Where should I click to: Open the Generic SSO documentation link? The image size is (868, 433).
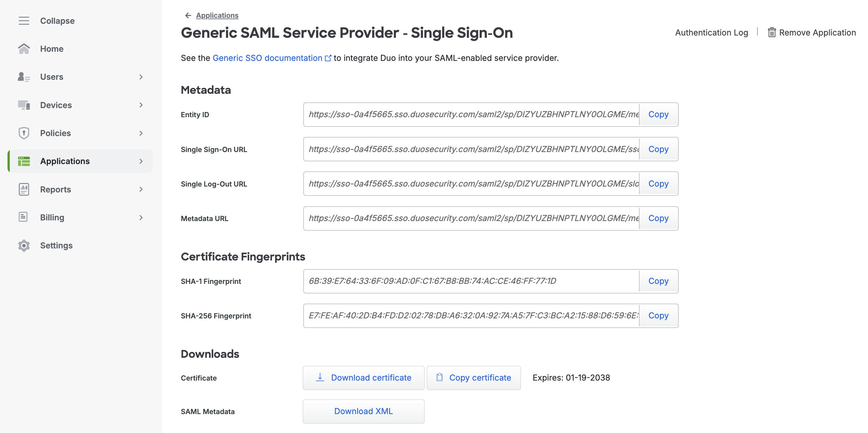click(x=268, y=58)
